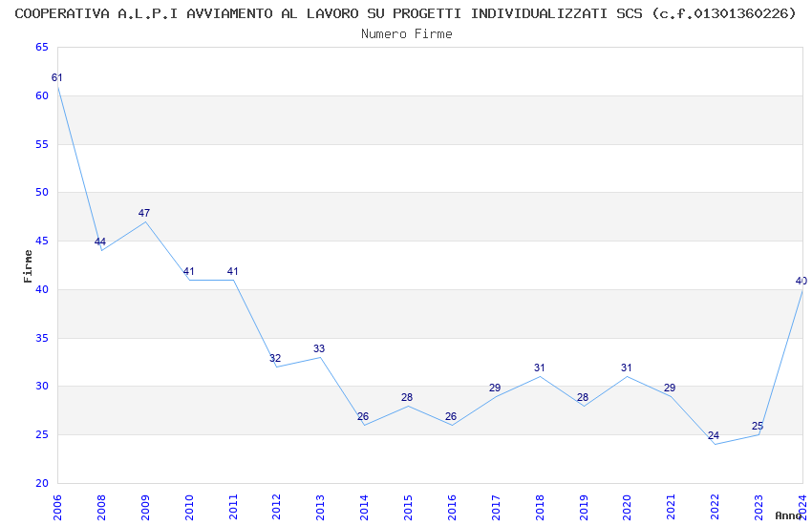Click the 2017 x-axis year label

coord(496,507)
